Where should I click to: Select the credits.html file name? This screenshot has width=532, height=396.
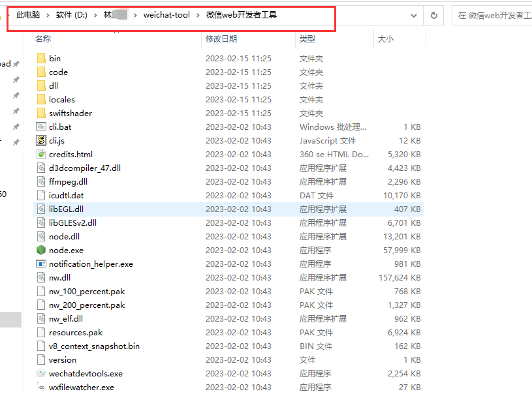coord(70,154)
